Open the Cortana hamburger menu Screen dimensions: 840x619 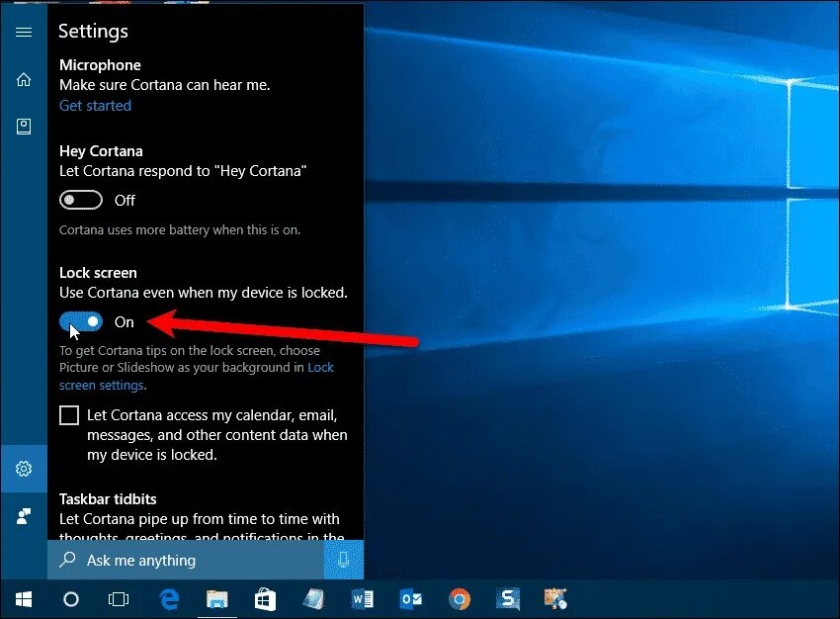tap(24, 33)
